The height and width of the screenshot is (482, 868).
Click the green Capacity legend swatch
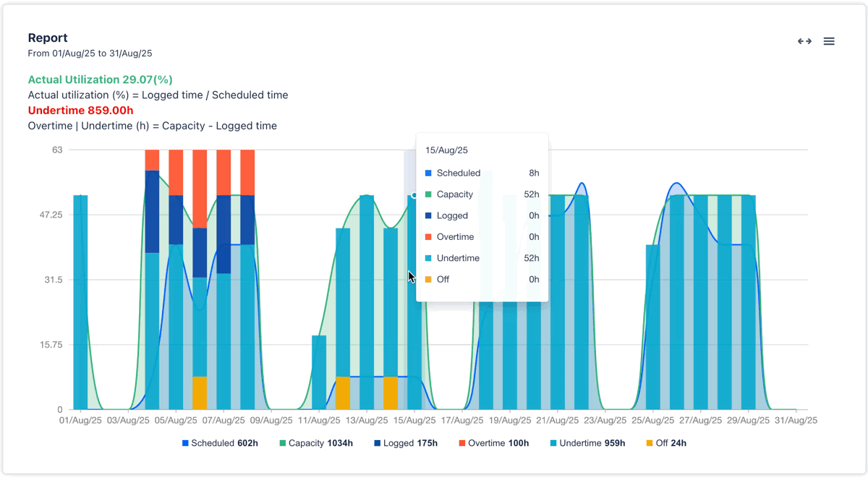[284, 443]
